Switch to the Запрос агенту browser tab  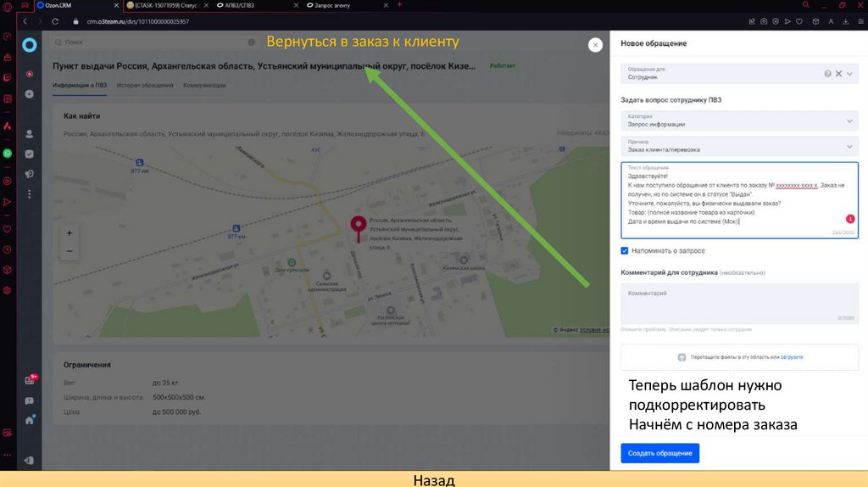click(347, 5)
